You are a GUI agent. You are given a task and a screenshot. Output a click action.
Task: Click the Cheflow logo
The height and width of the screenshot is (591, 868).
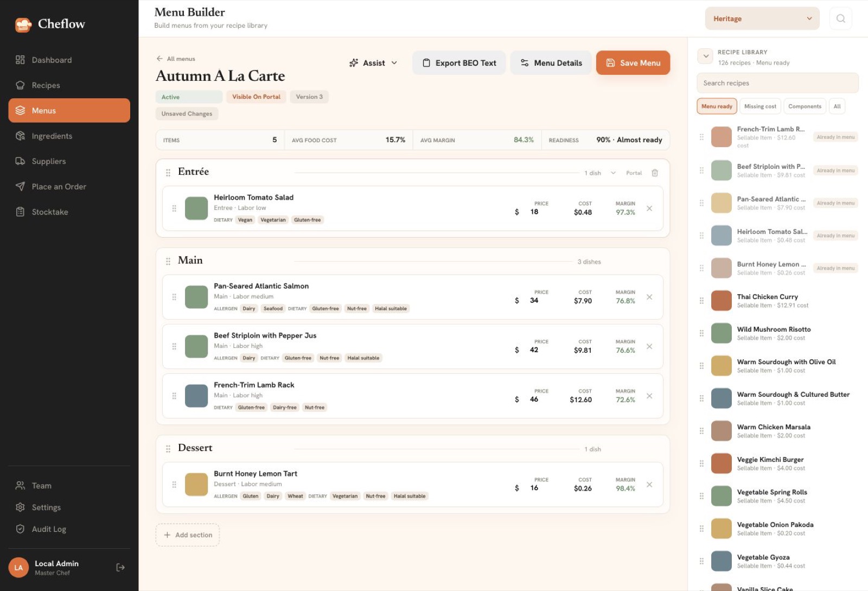[x=50, y=24]
